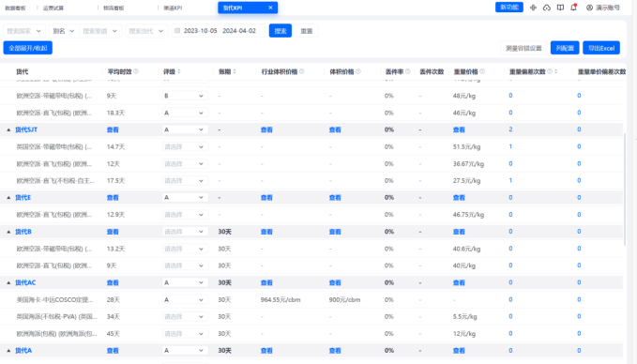637x364 pixels.
Task: Open the fullscreen/target icon in top bar
Action: click(x=533, y=8)
